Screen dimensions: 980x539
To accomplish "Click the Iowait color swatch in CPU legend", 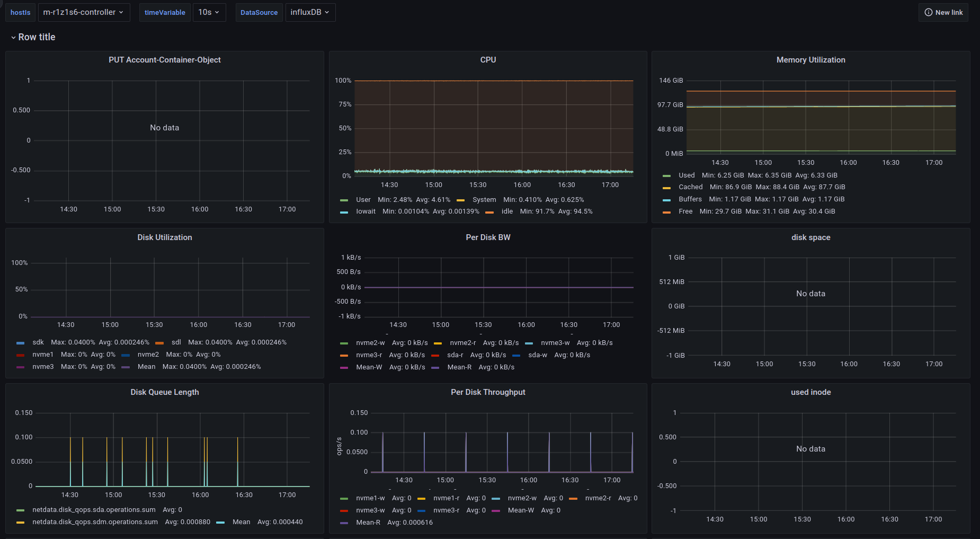I will (x=344, y=212).
